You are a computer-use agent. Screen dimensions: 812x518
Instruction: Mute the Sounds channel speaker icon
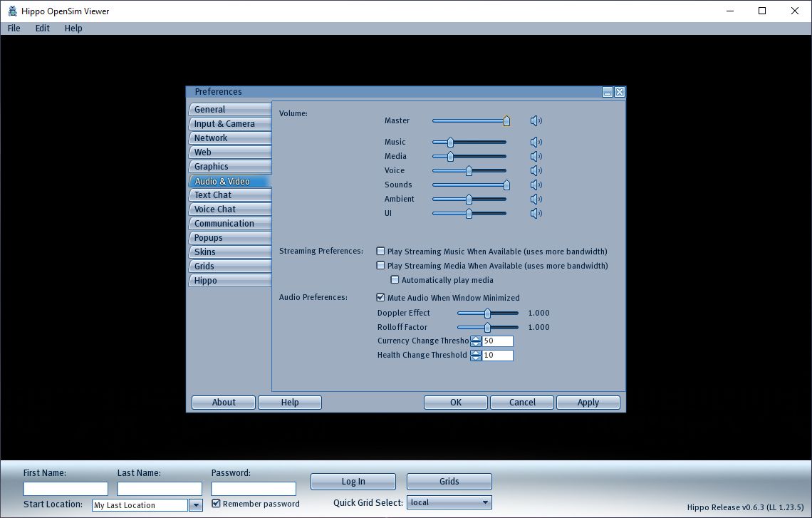coord(536,185)
